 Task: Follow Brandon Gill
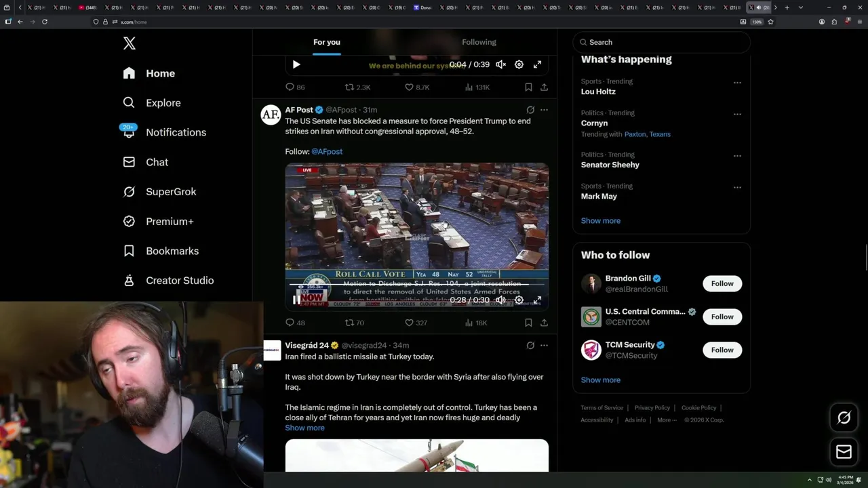pos(722,284)
